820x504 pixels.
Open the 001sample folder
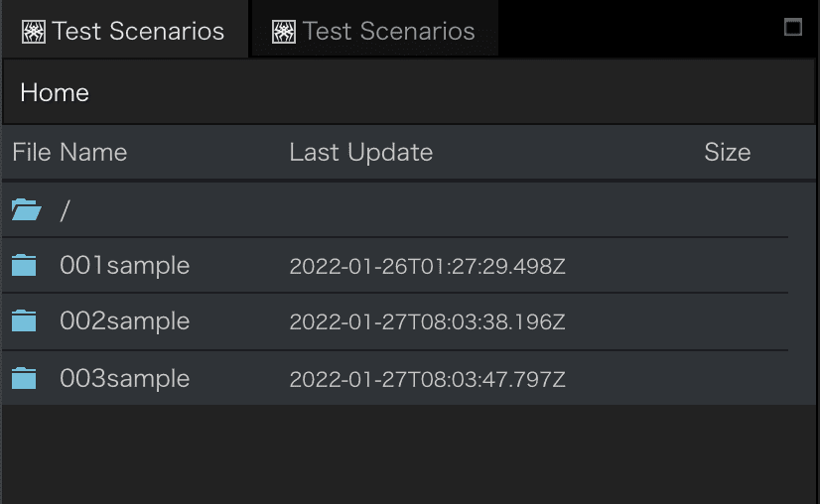pos(124,266)
